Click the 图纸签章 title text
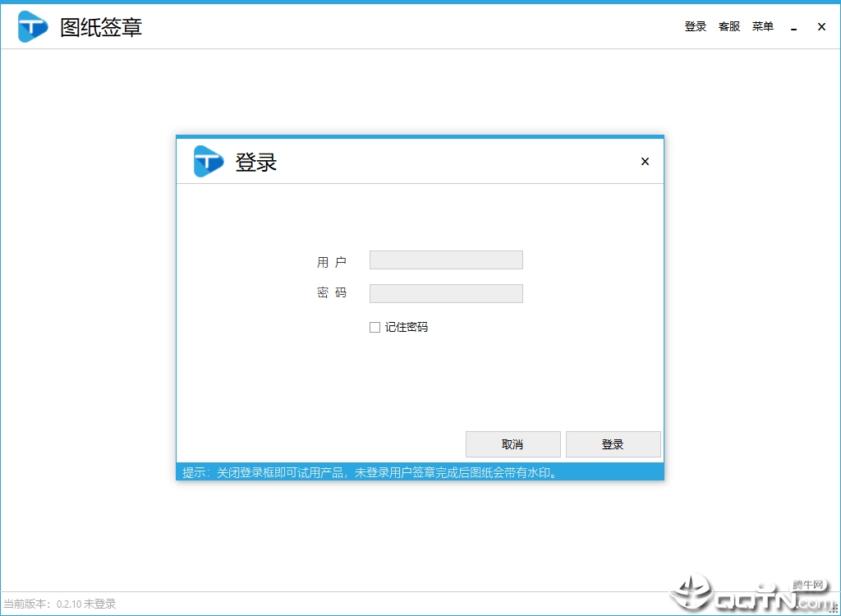 (x=102, y=26)
